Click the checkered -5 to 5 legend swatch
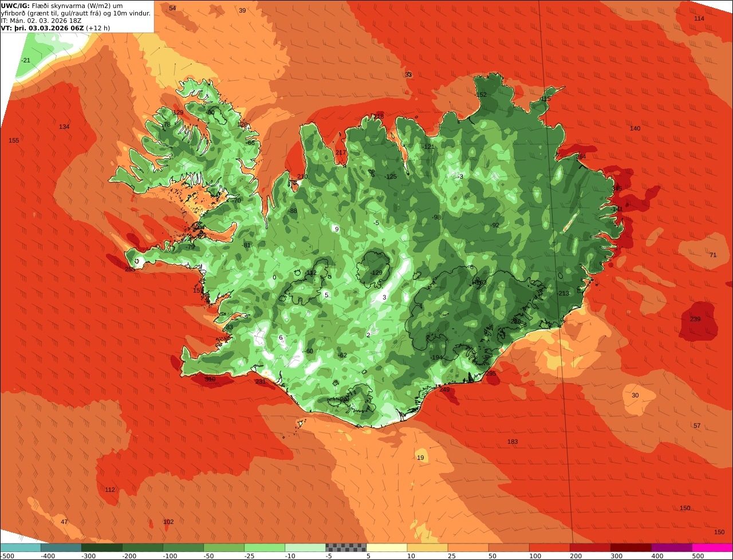733x560 pixels. [x=346, y=547]
